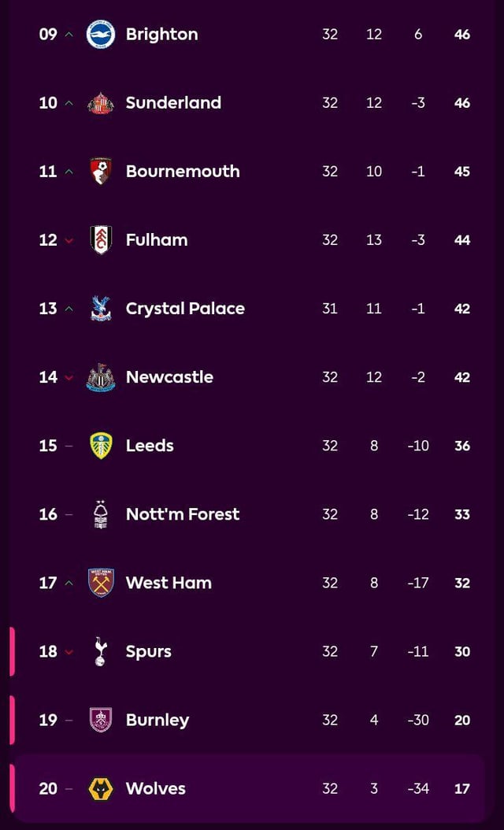This screenshot has width=504, height=830.
Task: Click the red down arrow beside Fulham
Action: (x=69, y=240)
